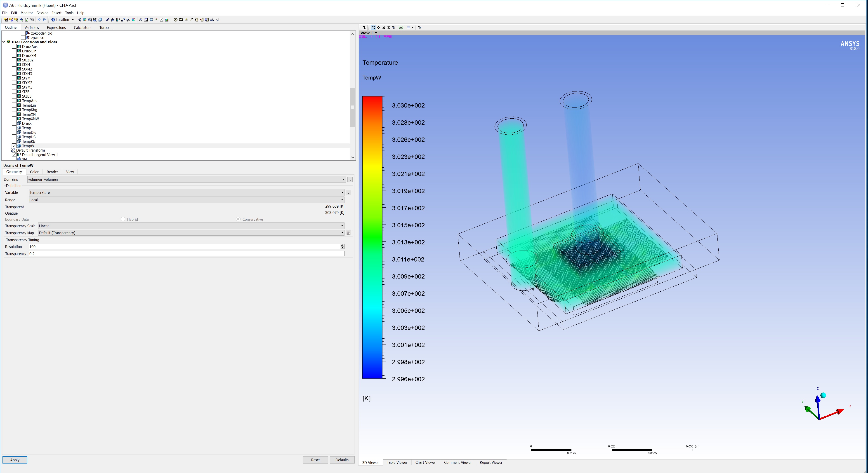Open the Insert menu
The height and width of the screenshot is (473, 868).
57,13
